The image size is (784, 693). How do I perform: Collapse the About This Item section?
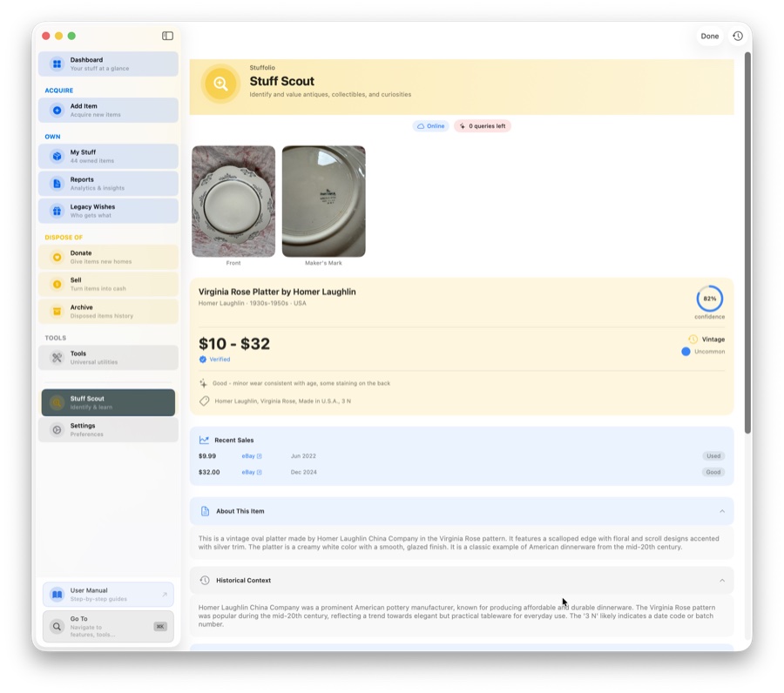coord(722,511)
